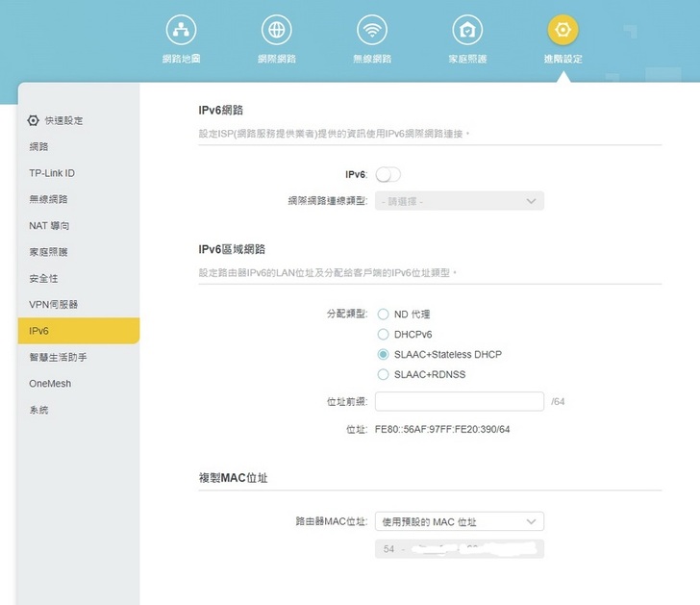
Task: Click the 位址前綴 input field
Action: [460, 401]
